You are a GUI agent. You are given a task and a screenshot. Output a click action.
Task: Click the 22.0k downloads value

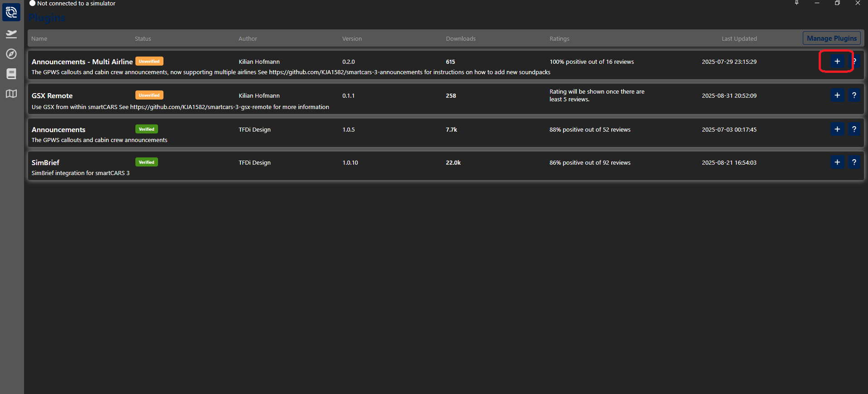(x=453, y=163)
